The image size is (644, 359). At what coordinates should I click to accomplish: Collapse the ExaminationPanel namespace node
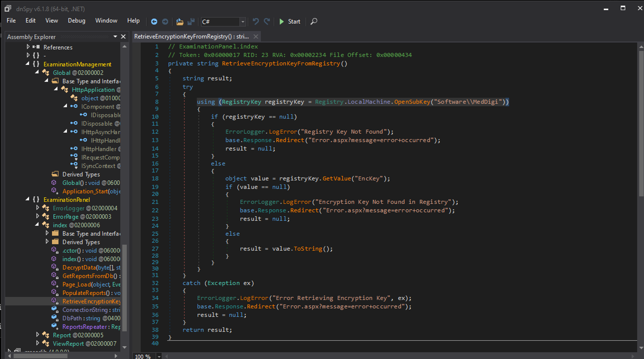(x=28, y=199)
